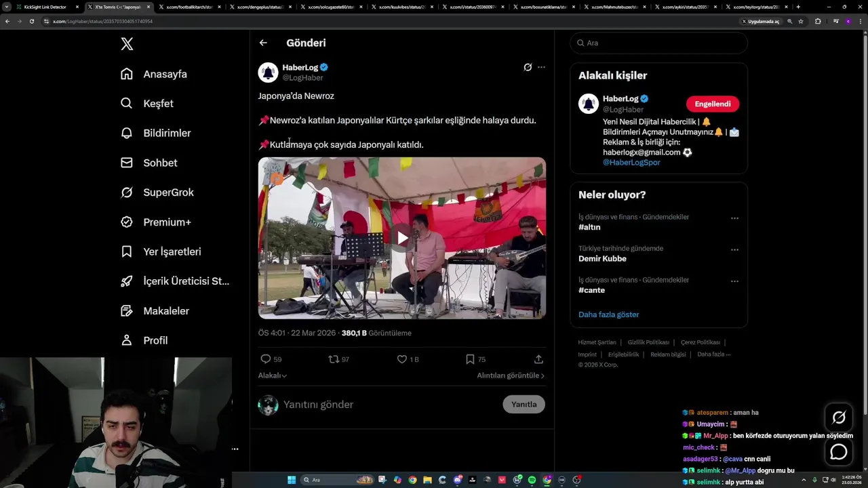Screen dimensions: 868x488
Task: Open Anasayfa from the sidebar
Action: point(154,74)
